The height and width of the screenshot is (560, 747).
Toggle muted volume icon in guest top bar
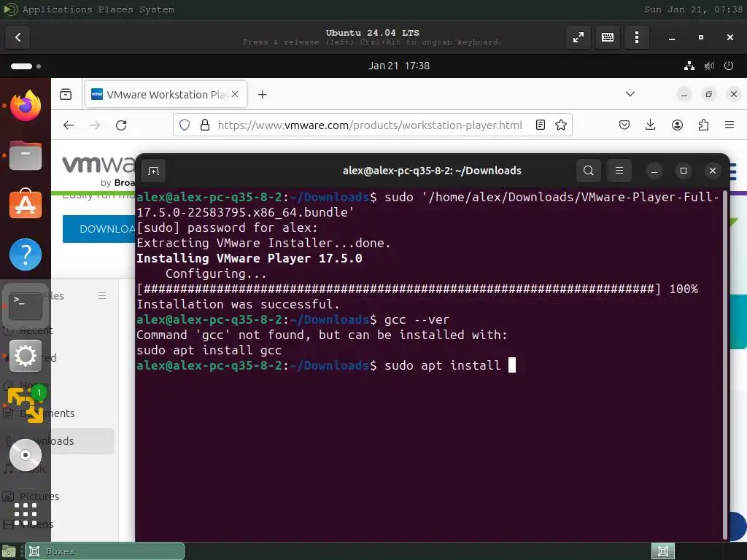[x=709, y=66]
